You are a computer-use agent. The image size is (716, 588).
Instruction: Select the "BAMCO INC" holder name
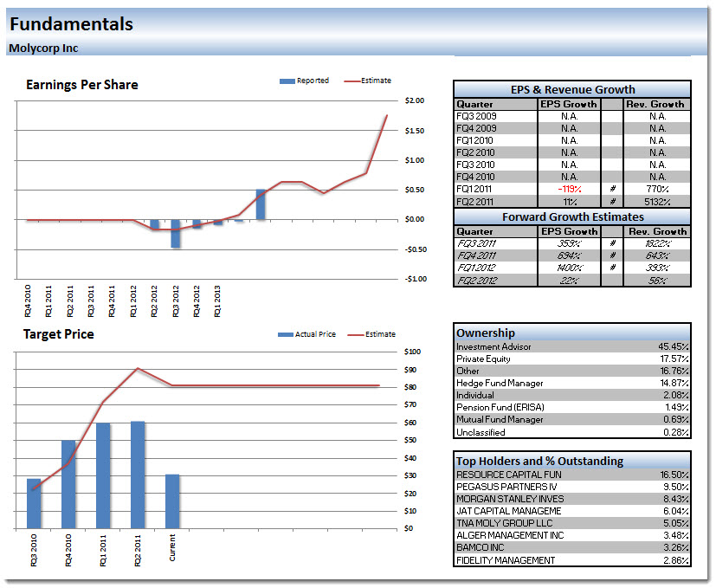(x=480, y=548)
